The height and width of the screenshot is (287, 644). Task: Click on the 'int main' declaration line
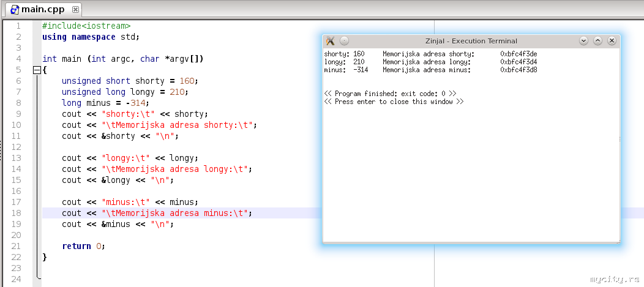coord(123,59)
